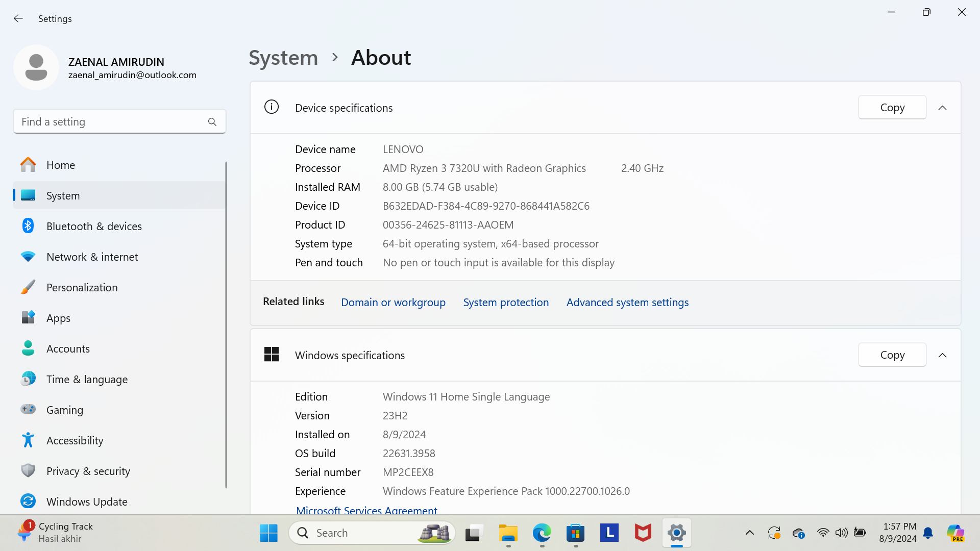
Task: Click the user profile avatar picture
Action: coord(36,67)
